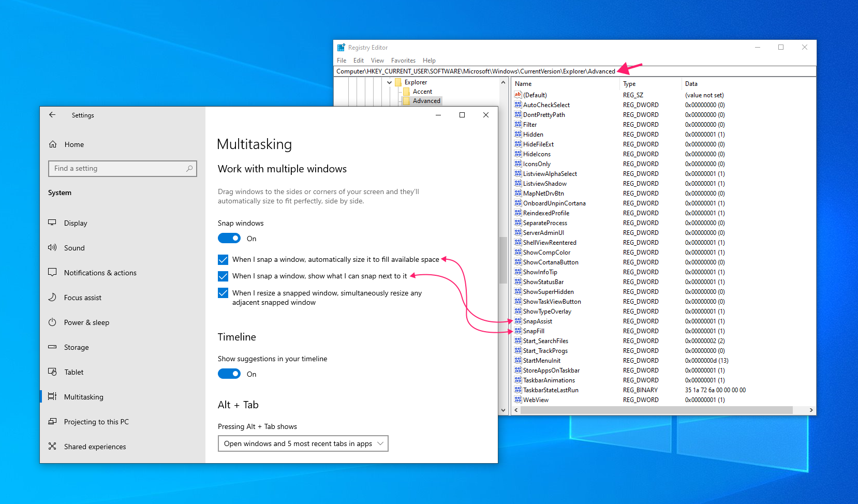
Task: Click the Advanced folder icon in registry tree
Action: click(x=407, y=101)
